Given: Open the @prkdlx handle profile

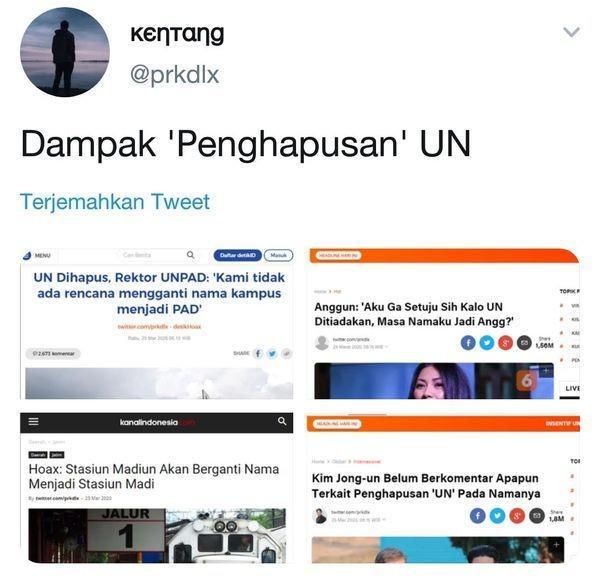Looking at the screenshot, I should coord(174,74).
